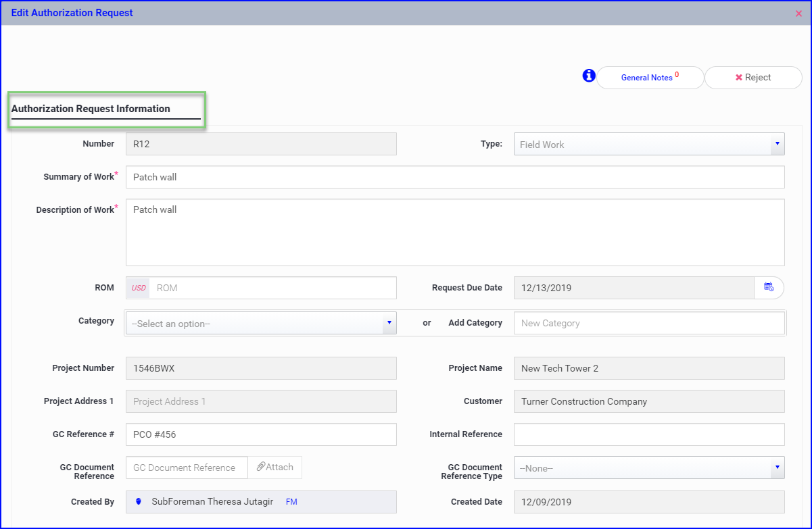812x529 pixels.
Task: Click the Customer field Turner Construction Company
Action: [x=649, y=401]
